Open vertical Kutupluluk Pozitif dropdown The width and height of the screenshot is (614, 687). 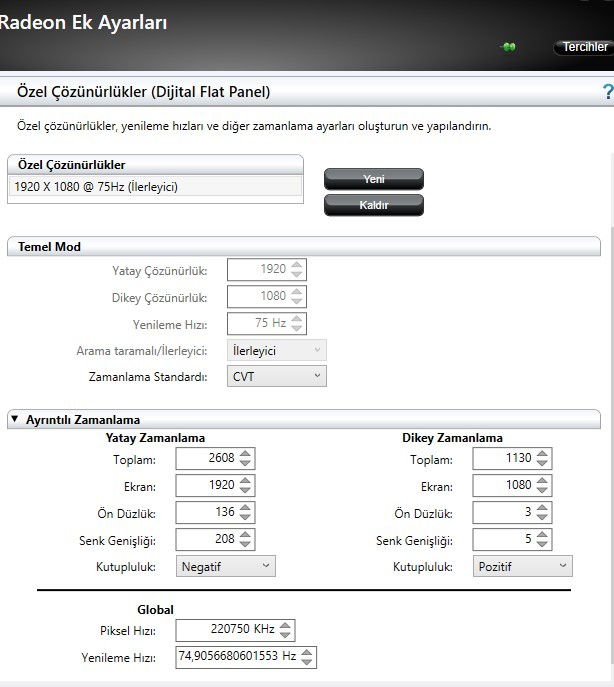522,567
